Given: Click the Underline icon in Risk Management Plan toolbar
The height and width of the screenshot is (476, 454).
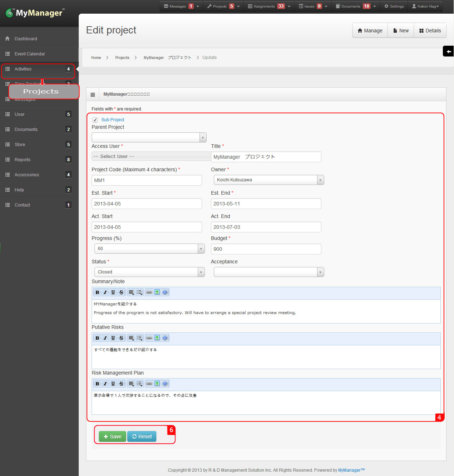Looking at the screenshot, I should pos(113,384).
